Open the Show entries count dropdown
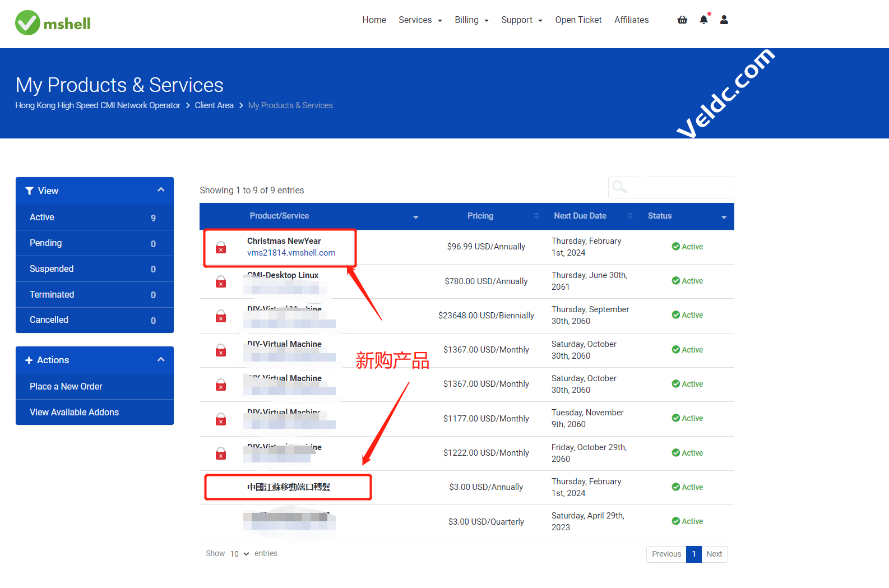 coord(239,554)
